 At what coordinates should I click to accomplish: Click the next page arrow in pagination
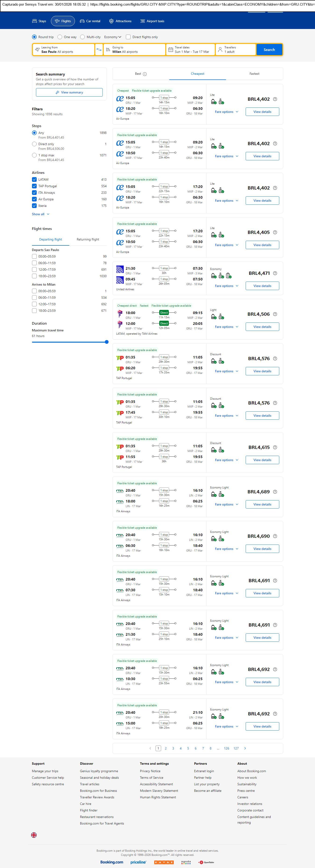point(245,748)
